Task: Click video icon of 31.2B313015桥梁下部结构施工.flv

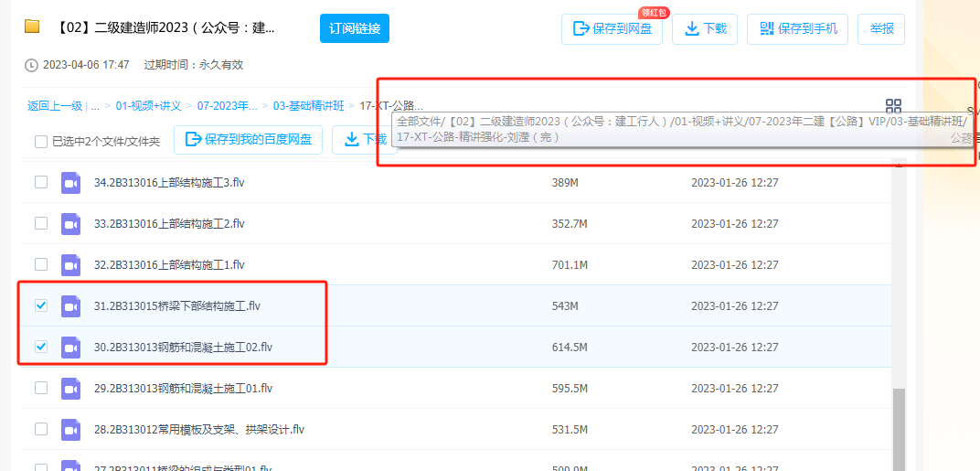Action: coord(70,306)
